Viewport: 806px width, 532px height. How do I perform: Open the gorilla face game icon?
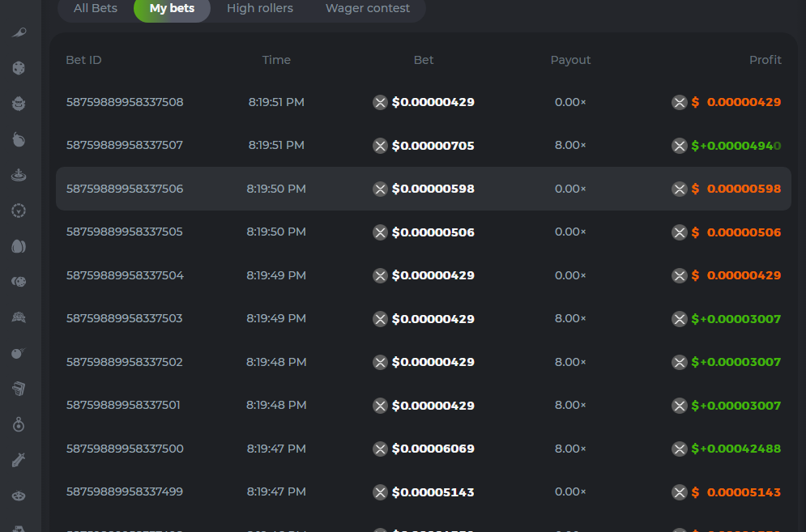[x=19, y=104]
